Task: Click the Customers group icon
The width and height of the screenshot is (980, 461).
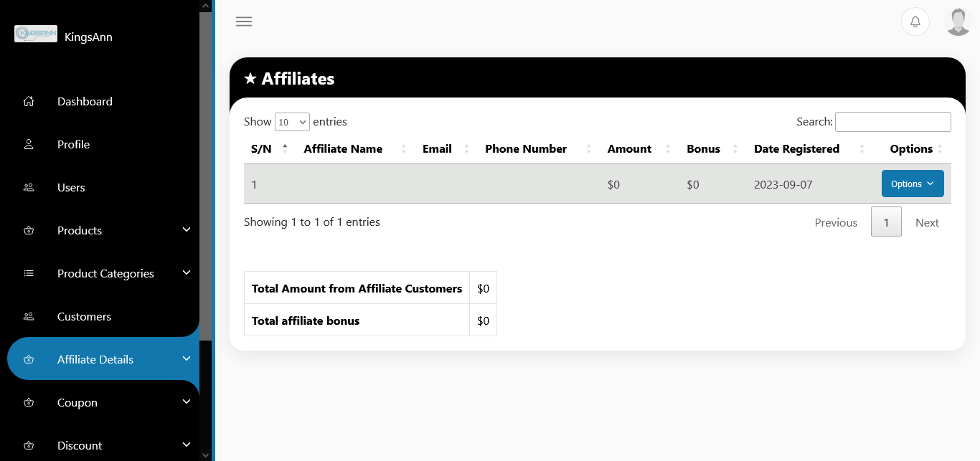Action: click(29, 316)
